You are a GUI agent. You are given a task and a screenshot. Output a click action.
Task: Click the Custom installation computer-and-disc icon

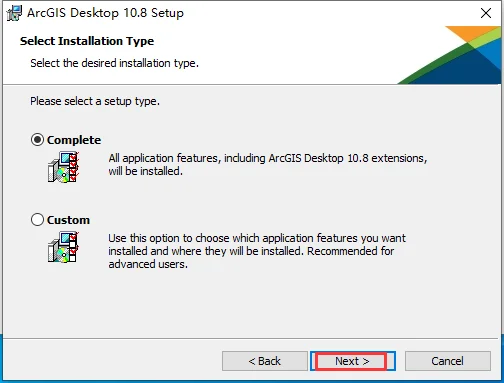coord(63,247)
